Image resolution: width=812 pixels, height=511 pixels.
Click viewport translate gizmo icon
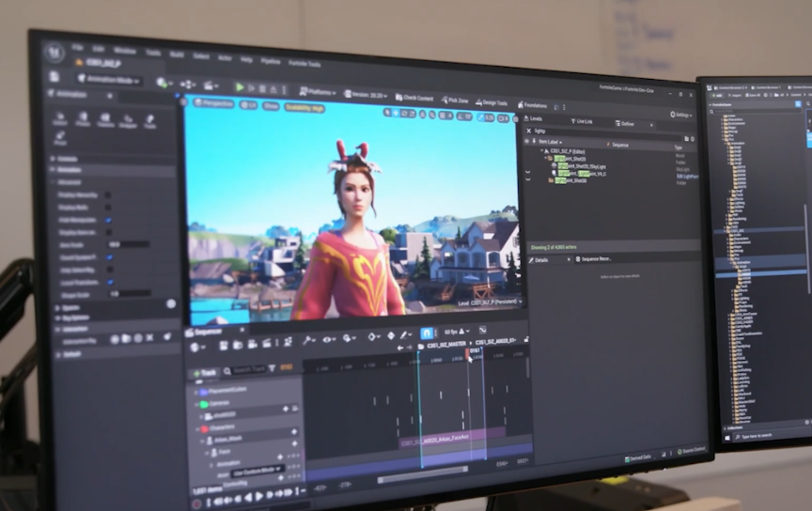(x=395, y=113)
